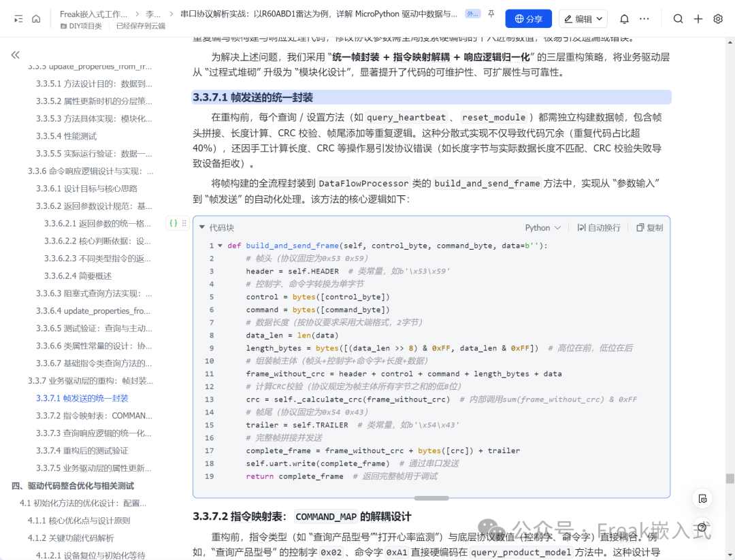Jump to 3.3.6.6 类属性常量的设计
Screen dimensions: 735x560
(94, 346)
